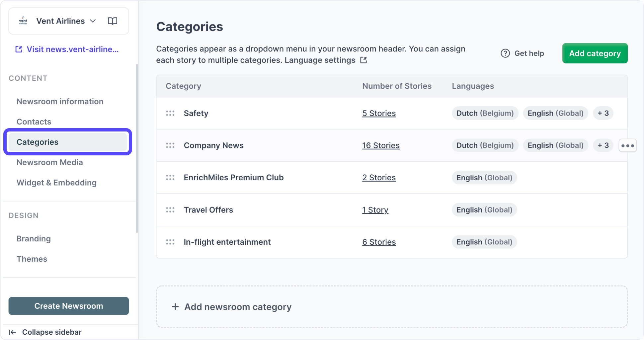Screen dimensions: 644x340
Task: Open Widget & Embedding in sidebar
Action: [56, 183]
